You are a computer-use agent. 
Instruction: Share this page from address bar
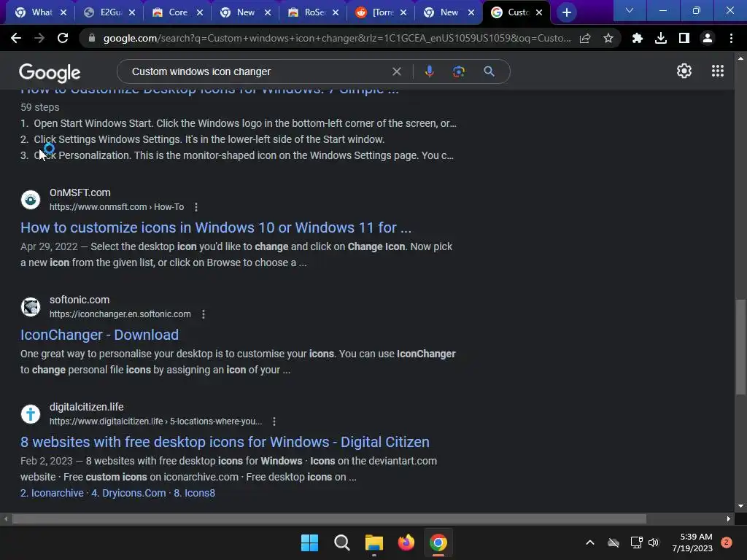click(585, 38)
